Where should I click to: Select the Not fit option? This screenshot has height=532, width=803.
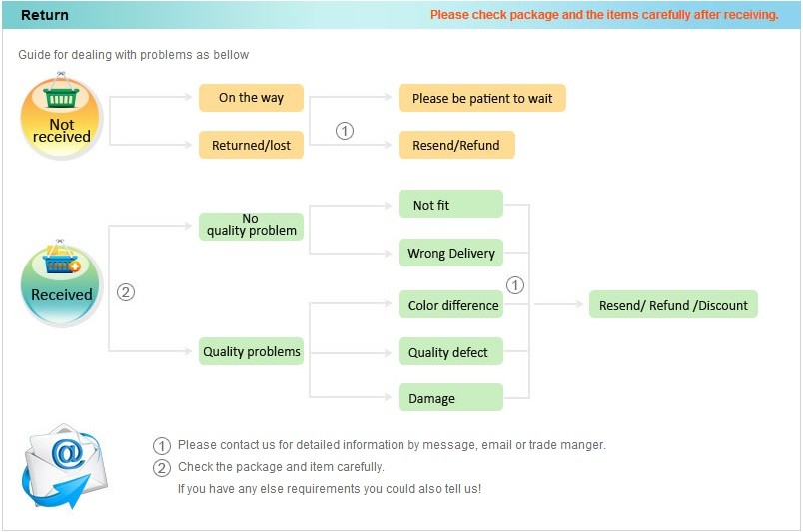[x=450, y=205]
